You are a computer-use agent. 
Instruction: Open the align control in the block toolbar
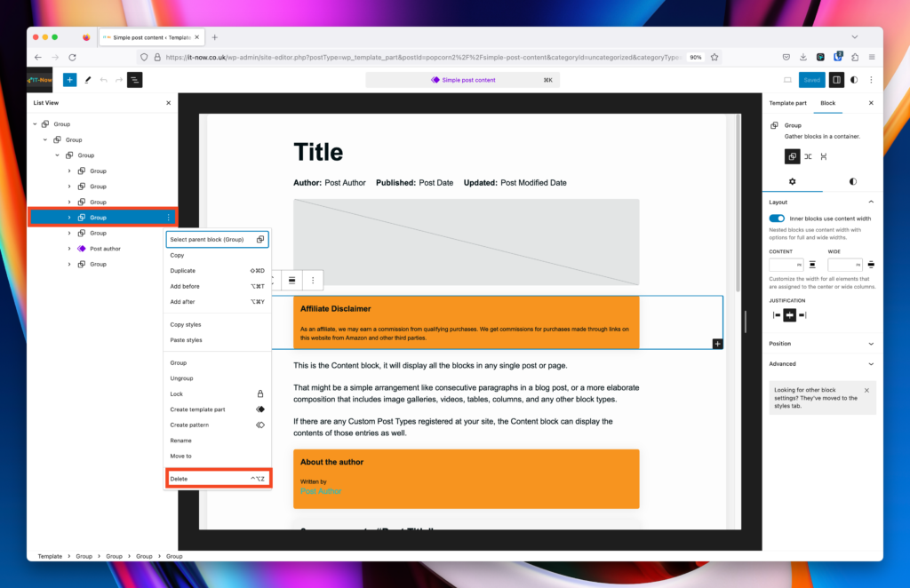click(x=291, y=280)
